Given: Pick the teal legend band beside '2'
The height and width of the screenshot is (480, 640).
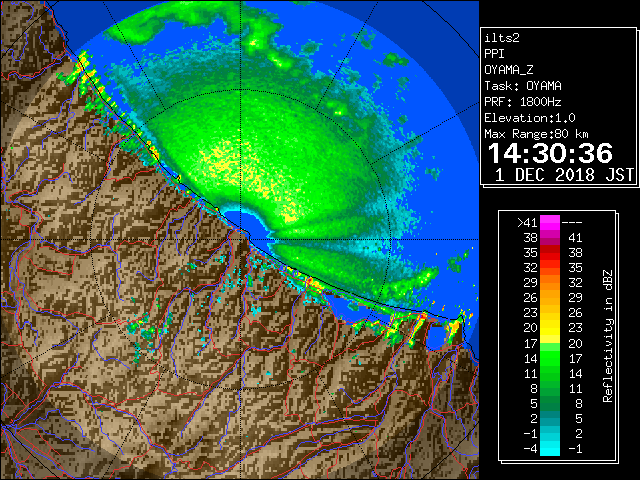Looking at the screenshot, I should [550, 418].
